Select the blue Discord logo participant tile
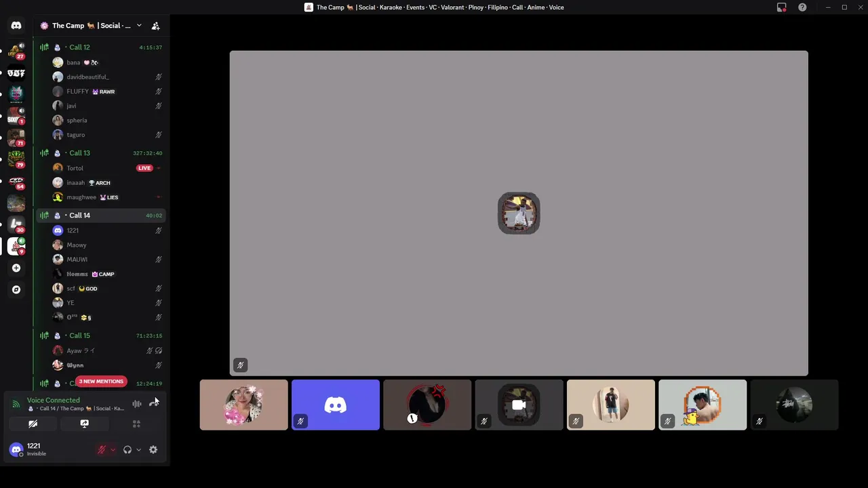The height and width of the screenshot is (488, 868). pos(336,405)
